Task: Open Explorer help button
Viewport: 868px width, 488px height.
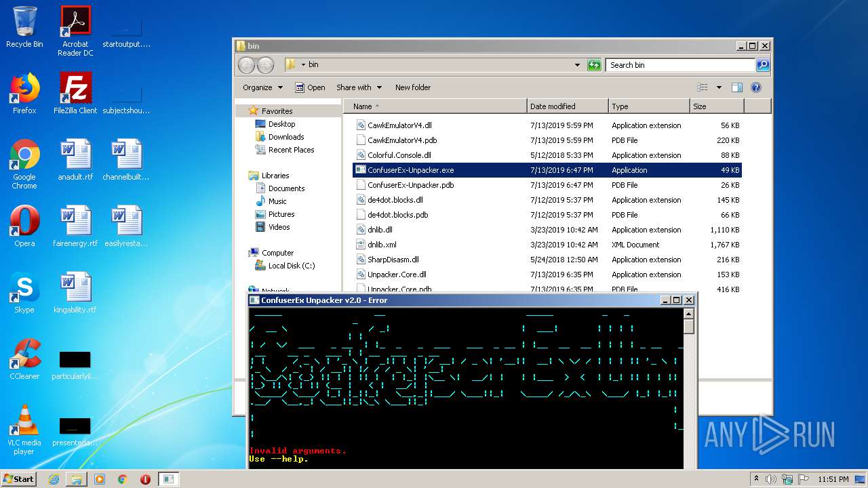Action: tap(756, 87)
